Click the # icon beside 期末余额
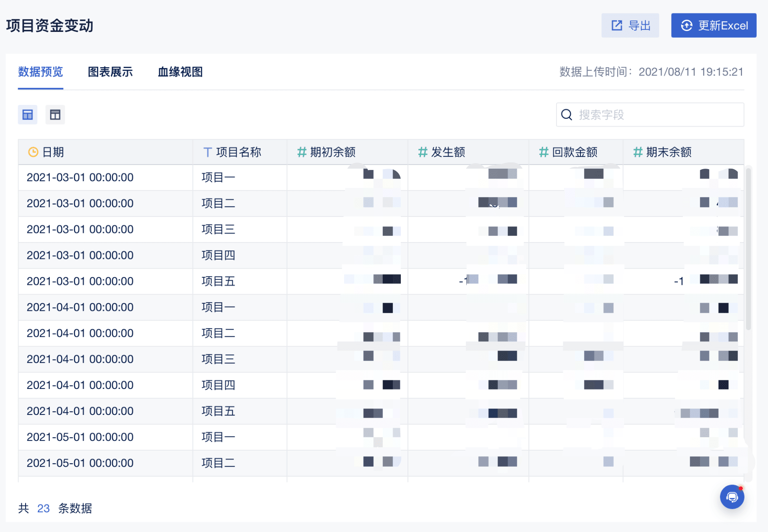The width and height of the screenshot is (768, 532). click(638, 152)
